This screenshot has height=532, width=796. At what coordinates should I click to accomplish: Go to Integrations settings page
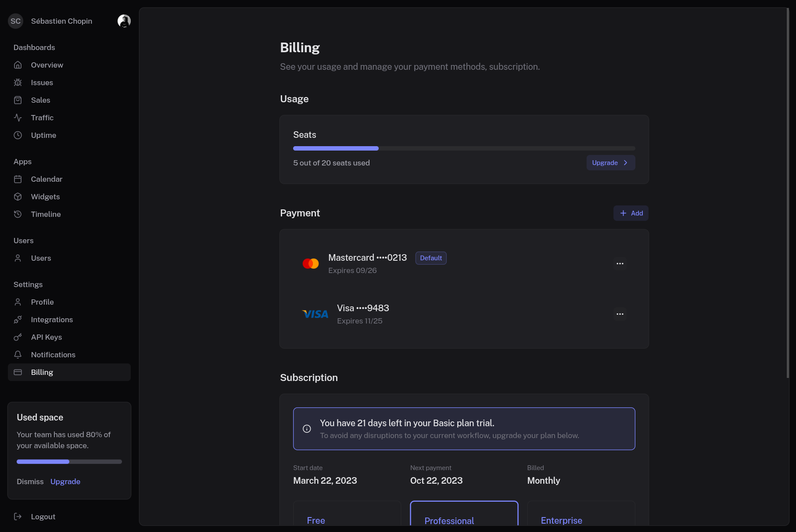pos(52,320)
